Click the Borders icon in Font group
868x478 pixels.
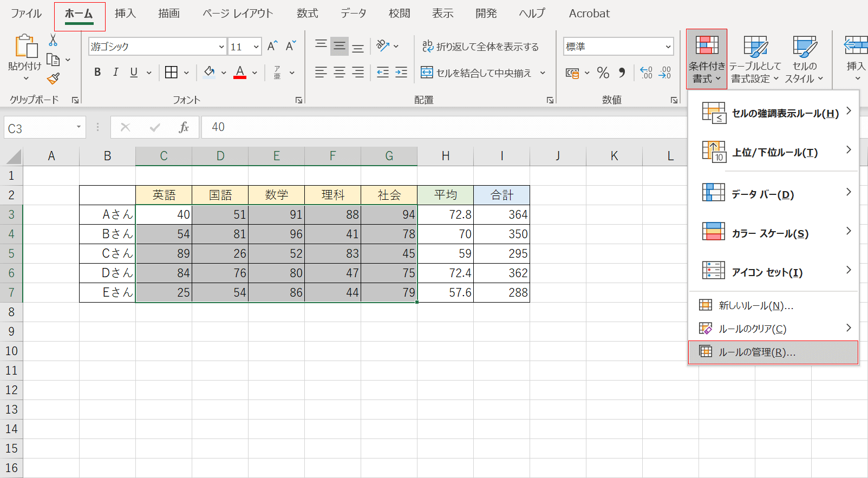pos(171,73)
